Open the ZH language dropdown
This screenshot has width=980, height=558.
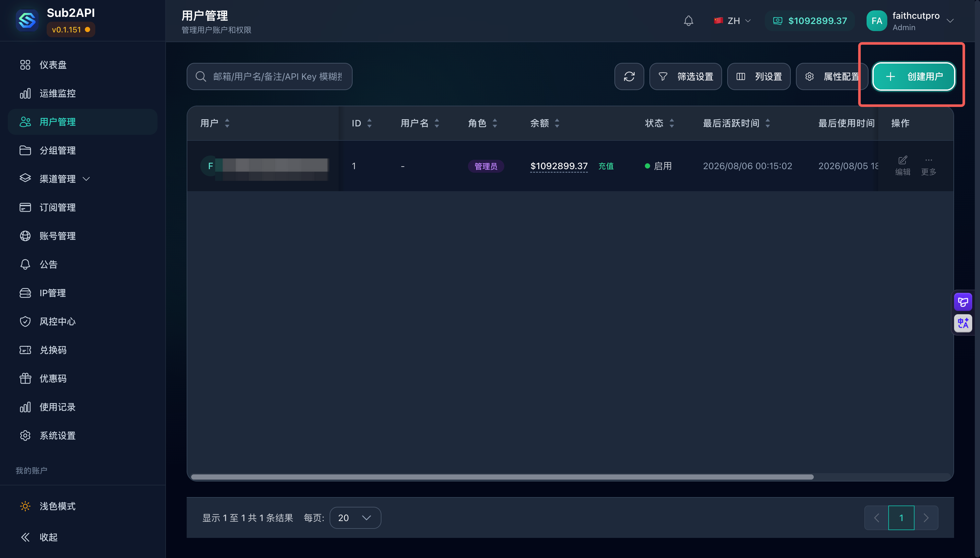pos(732,21)
